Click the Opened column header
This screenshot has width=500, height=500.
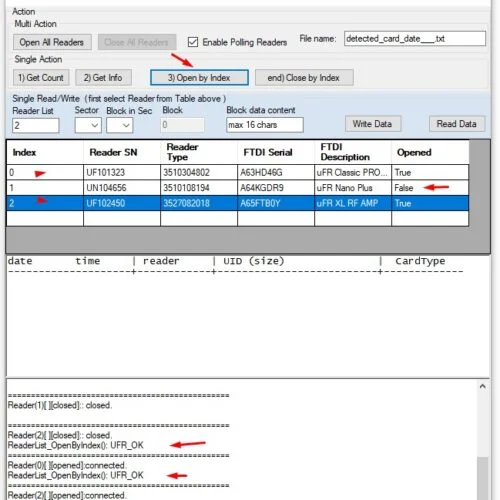[430, 152]
